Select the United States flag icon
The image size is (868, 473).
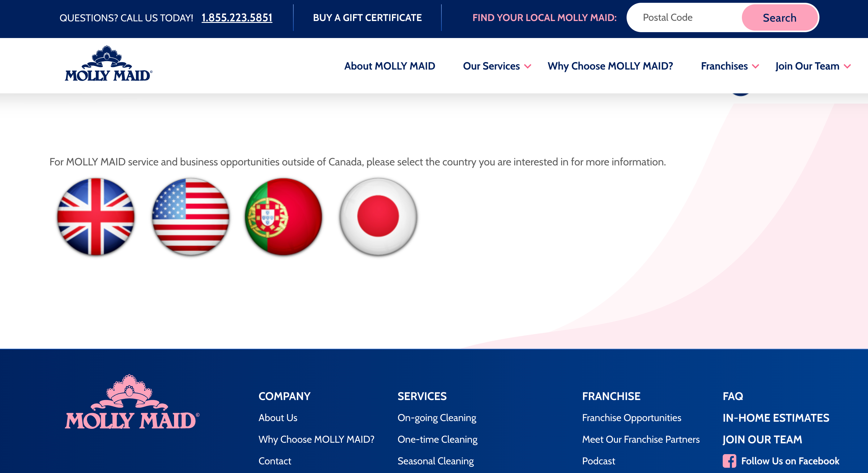click(190, 217)
